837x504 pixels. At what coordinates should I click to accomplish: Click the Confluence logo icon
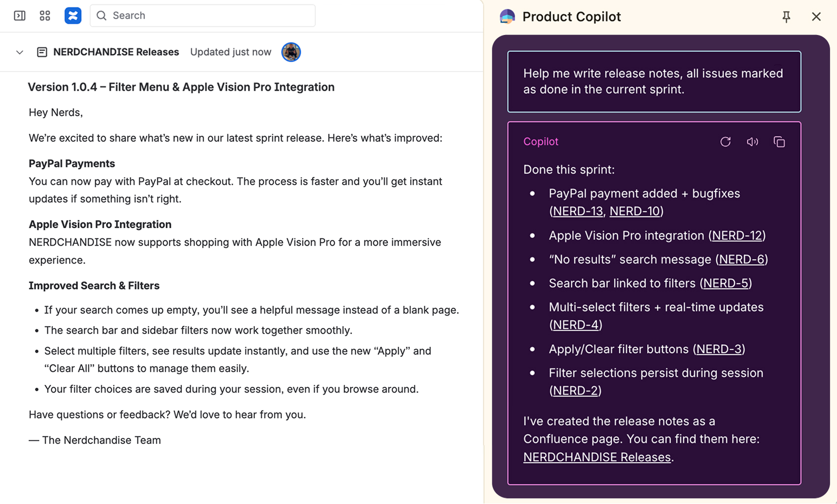[x=73, y=16]
